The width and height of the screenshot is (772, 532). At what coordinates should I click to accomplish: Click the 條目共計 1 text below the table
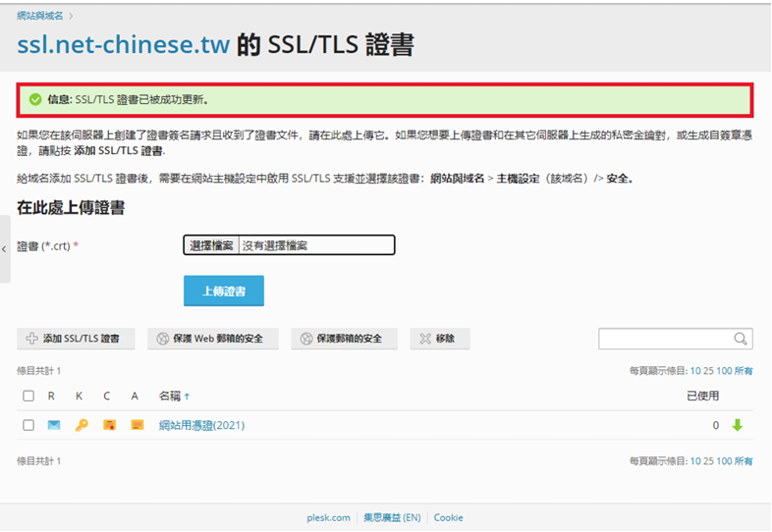(39, 461)
